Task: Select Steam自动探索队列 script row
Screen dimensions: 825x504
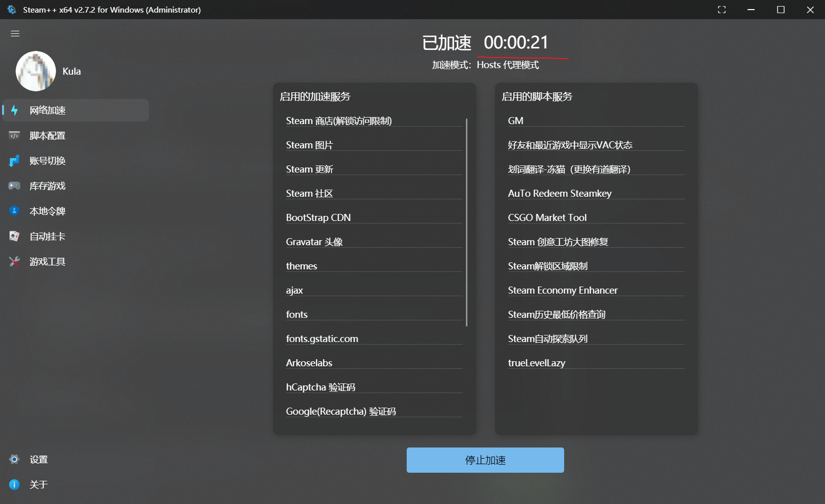Action: tap(596, 339)
